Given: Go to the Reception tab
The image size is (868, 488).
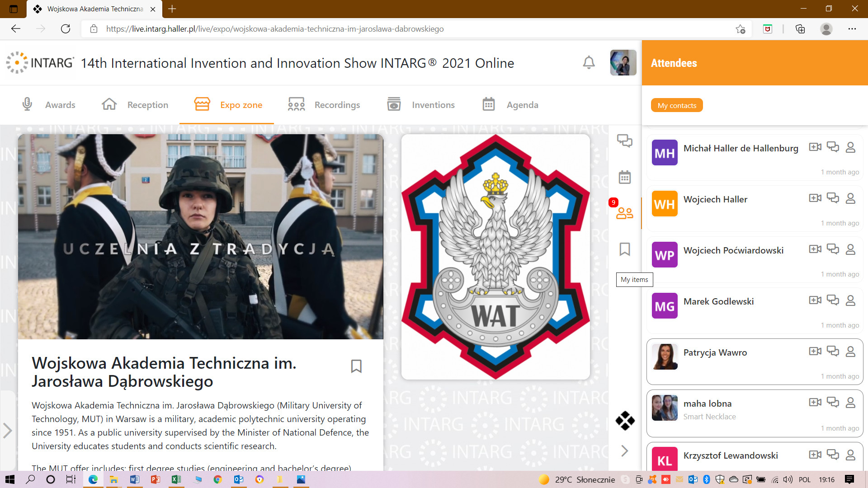Looking at the screenshot, I should coord(135,105).
